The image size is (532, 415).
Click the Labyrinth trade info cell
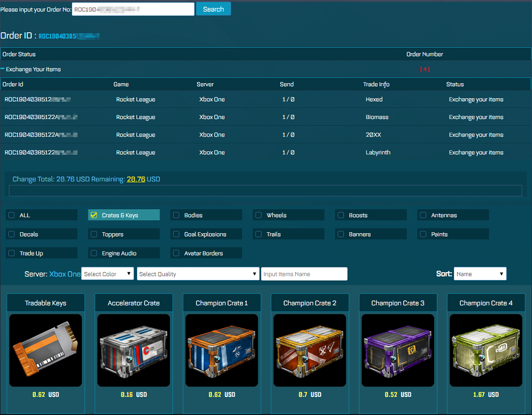tap(378, 152)
